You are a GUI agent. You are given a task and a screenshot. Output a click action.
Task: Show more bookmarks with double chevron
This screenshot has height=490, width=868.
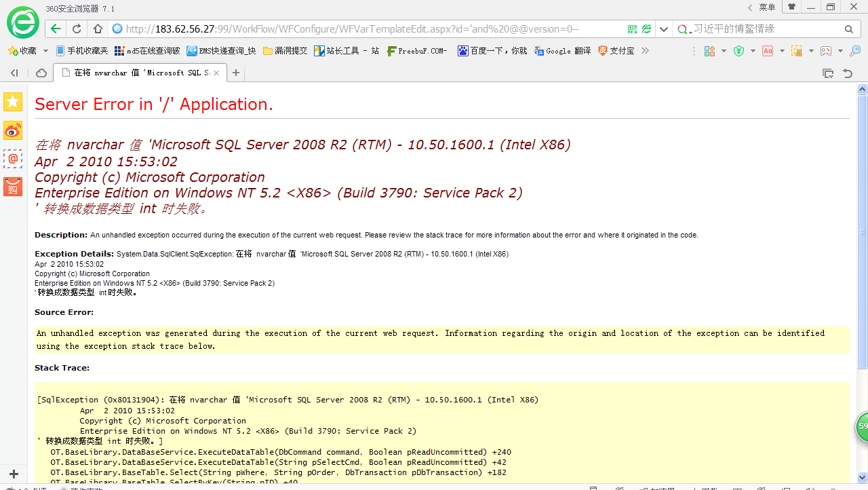tap(645, 51)
